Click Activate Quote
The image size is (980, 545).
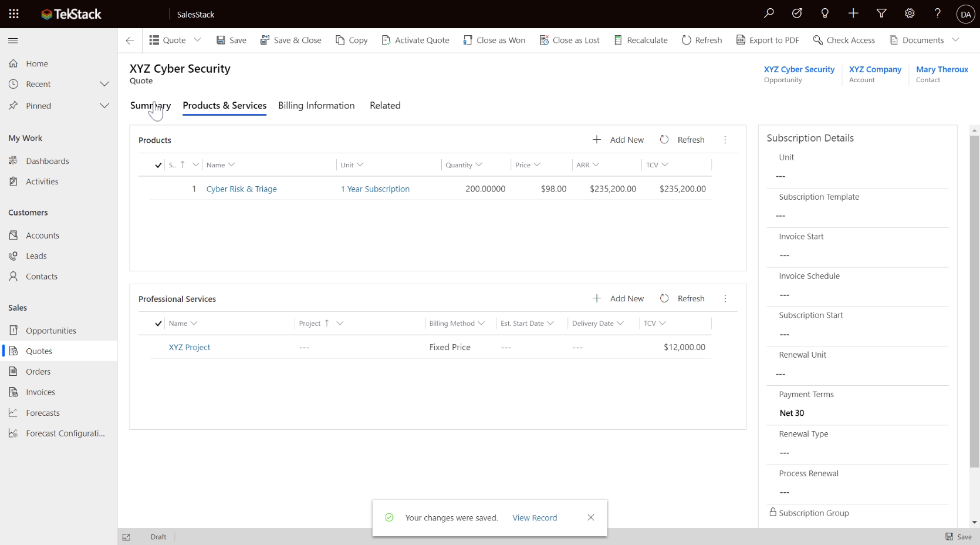(x=415, y=40)
